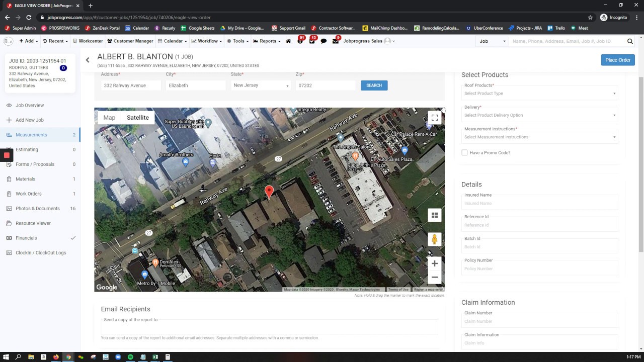Open the email envelope icon with 9 badge

336,41
